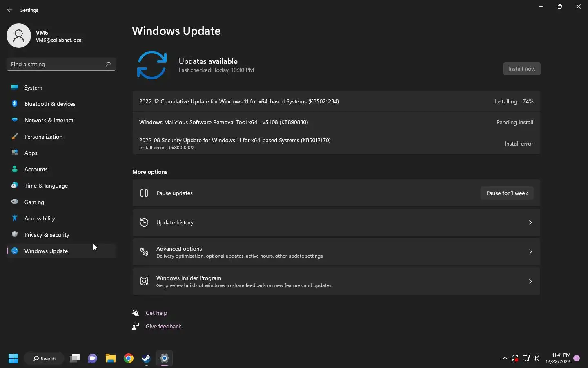Launch File Explorer from the taskbar

click(111, 359)
